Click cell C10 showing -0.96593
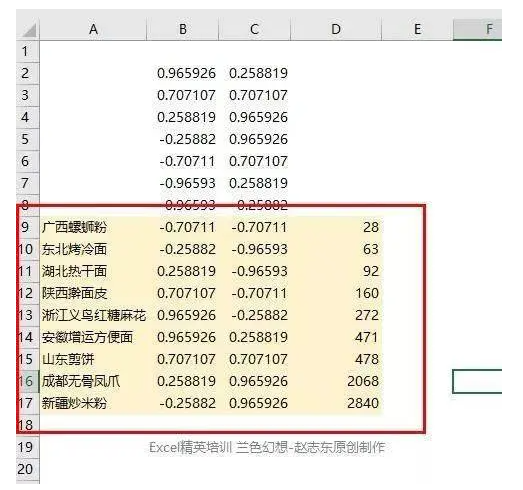 pyautogui.click(x=254, y=250)
